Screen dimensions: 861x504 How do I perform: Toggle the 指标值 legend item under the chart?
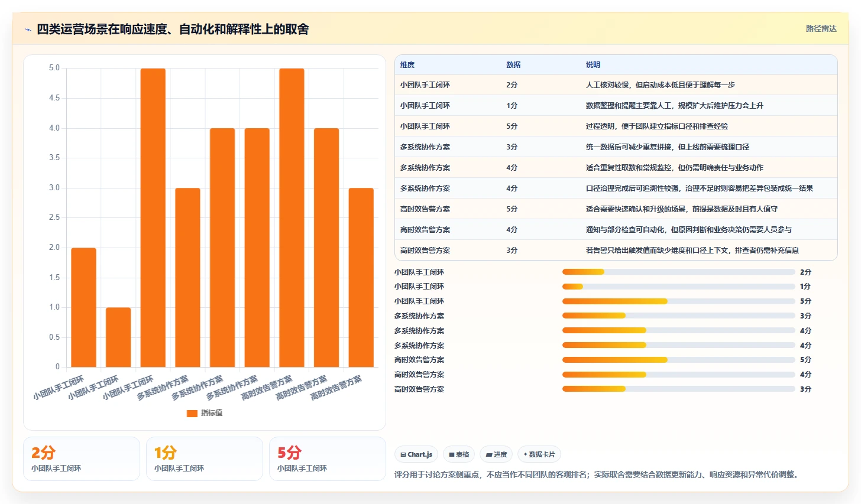[205, 413]
